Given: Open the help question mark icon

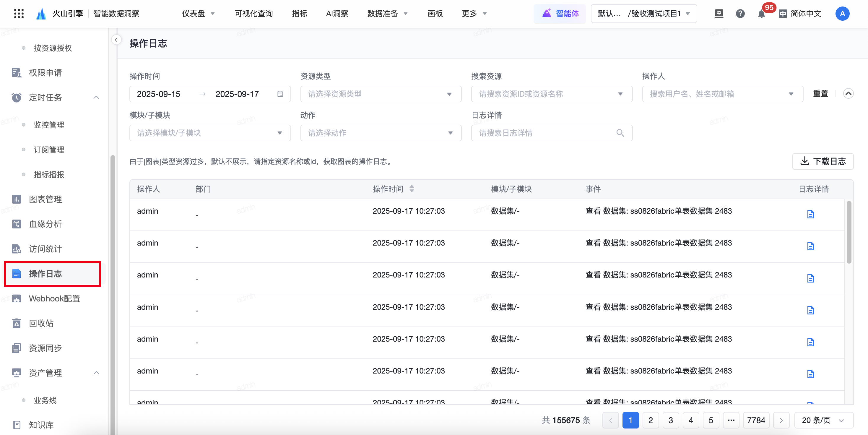Looking at the screenshot, I should pos(740,14).
